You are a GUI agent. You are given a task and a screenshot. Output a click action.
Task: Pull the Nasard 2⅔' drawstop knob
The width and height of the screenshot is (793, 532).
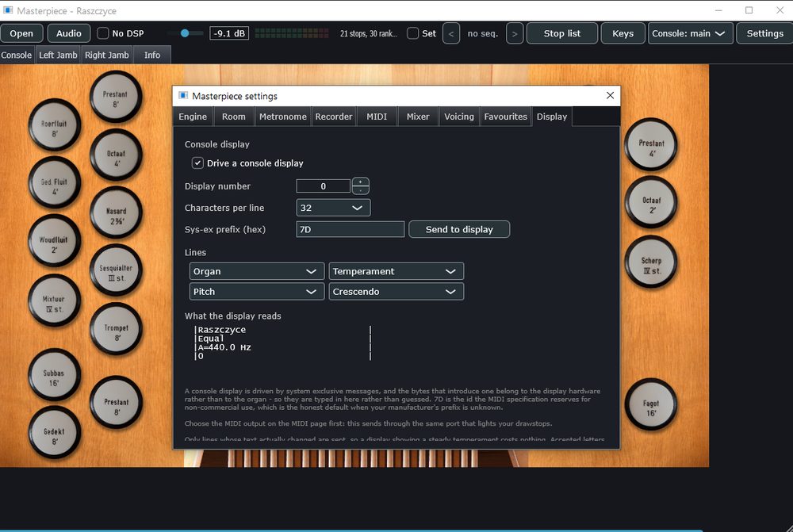pyautogui.click(x=116, y=212)
